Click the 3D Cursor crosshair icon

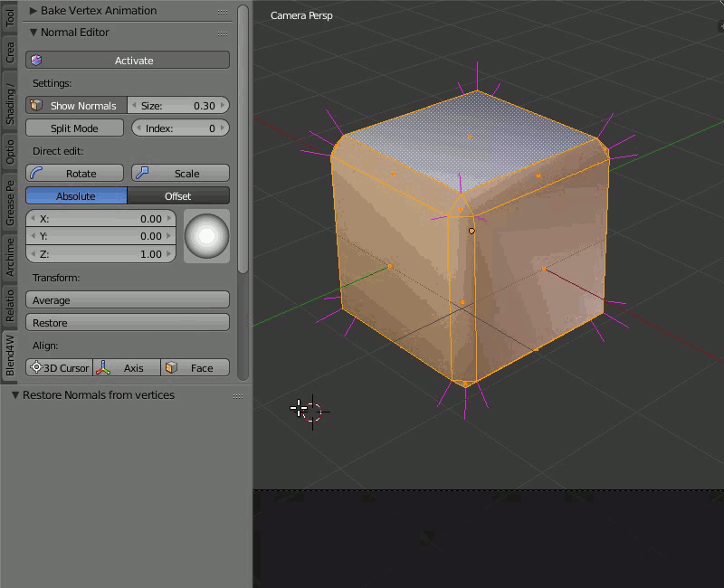click(x=36, y=367)
